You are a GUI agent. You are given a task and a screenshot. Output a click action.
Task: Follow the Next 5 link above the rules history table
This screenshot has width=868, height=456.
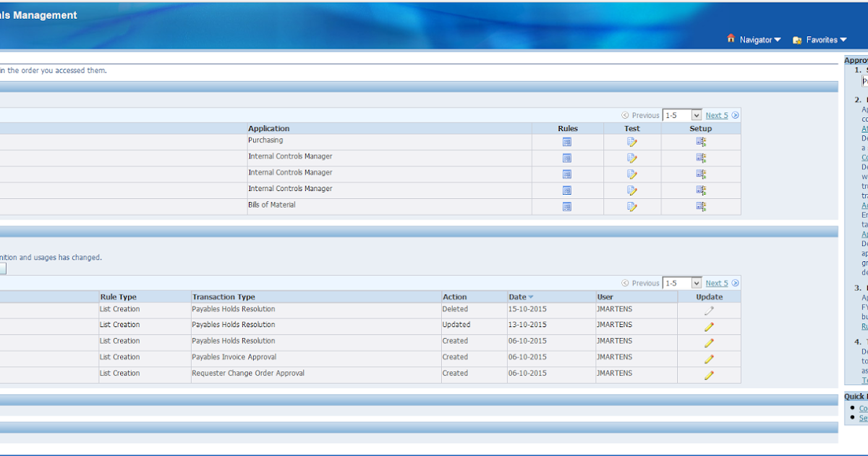717,282
